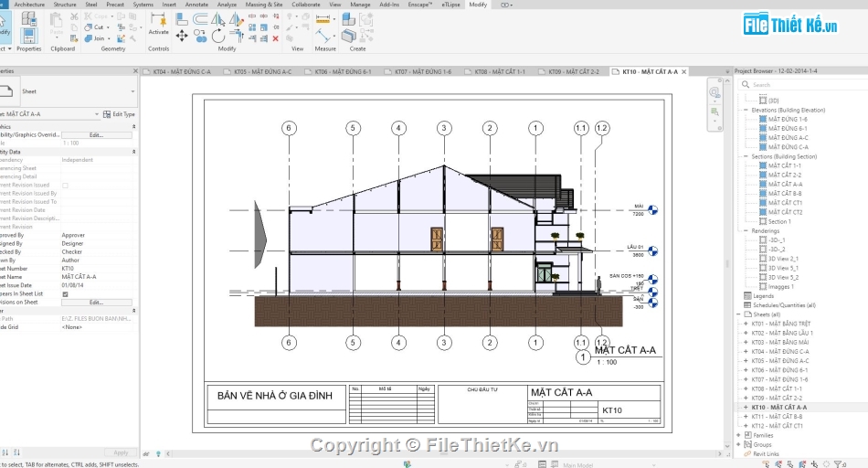
Task: Click the selection filter funnel icon
Action: point(838,464)
